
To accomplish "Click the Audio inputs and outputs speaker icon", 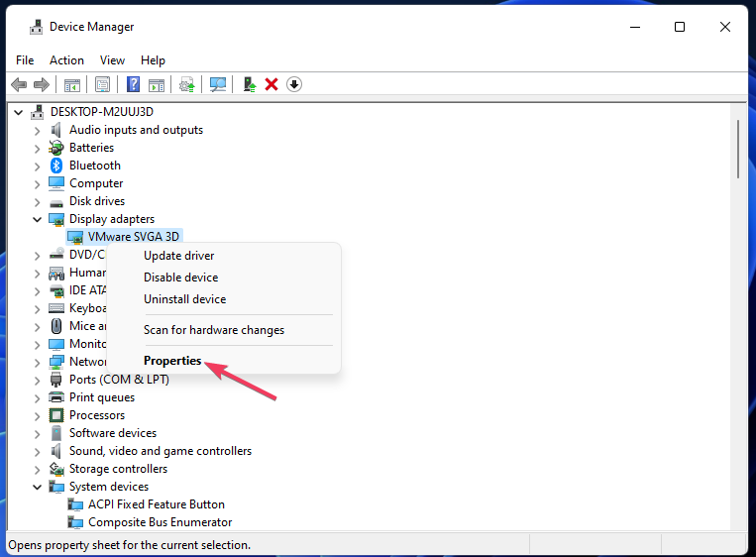I will tap(56, 130).
